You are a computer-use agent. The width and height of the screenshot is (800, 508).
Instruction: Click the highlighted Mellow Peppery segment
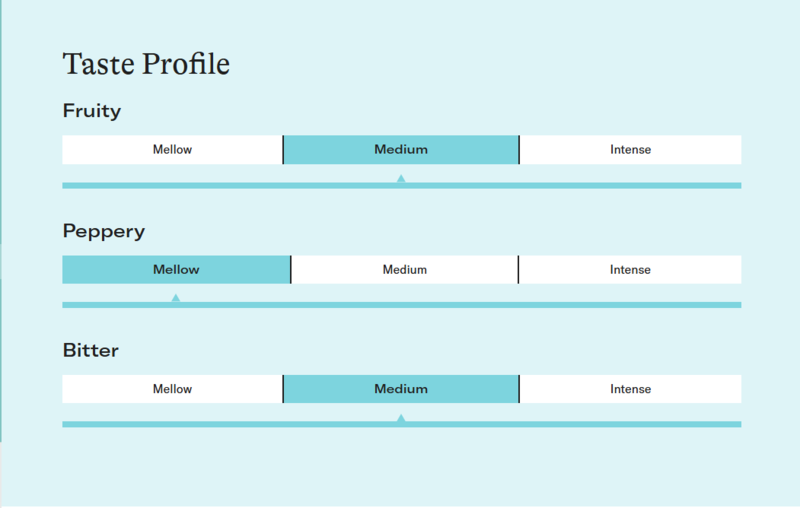point(176,270)
